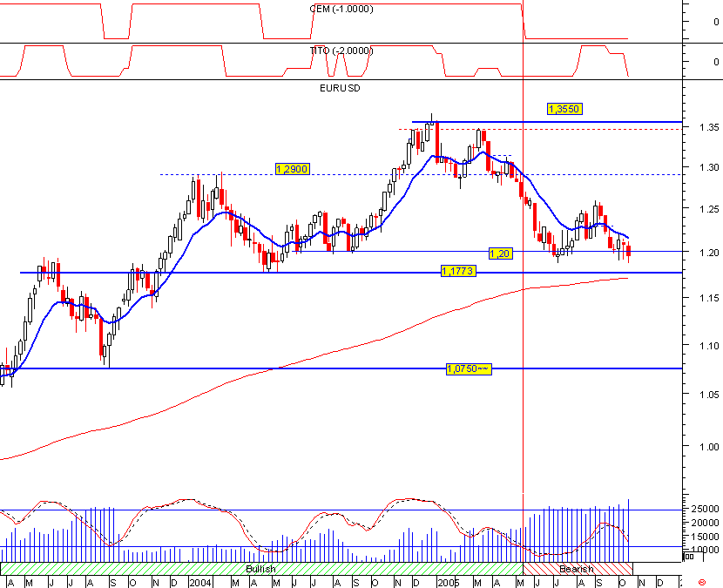Screen dimensions: 723x588
Task: Click the 25000 volume axis value
Action: pos(706,509)
